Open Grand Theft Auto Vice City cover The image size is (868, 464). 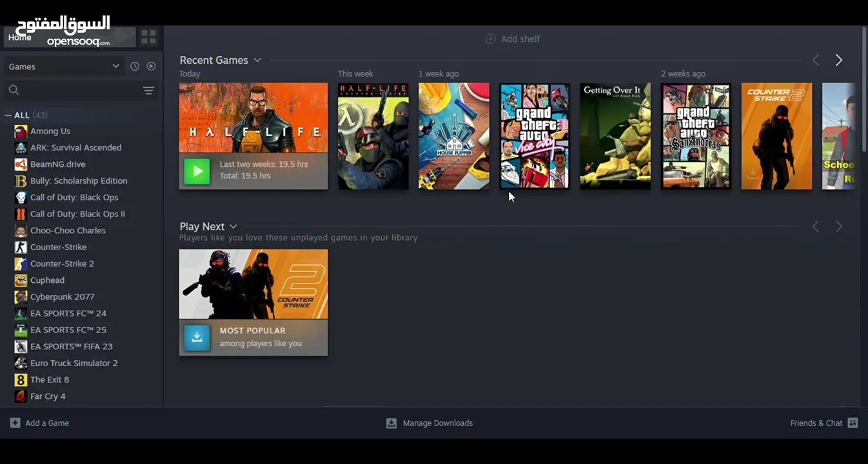coord(535,136)
